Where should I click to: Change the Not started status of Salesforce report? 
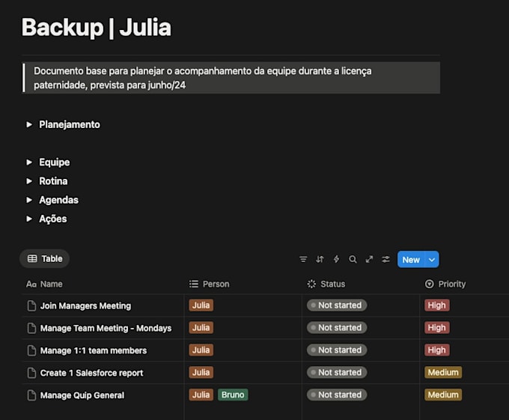337,372
